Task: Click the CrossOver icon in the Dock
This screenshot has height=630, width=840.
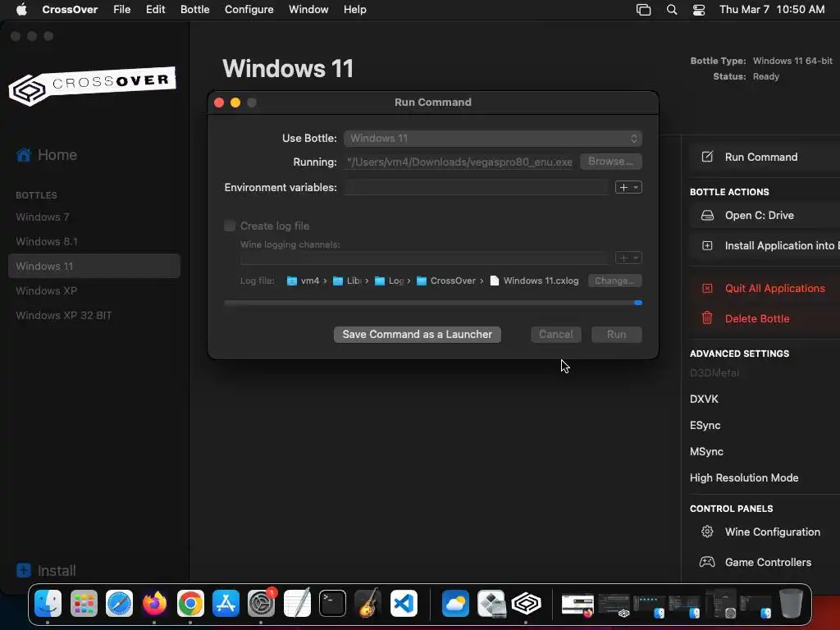Action: click(x=526, y=604)
